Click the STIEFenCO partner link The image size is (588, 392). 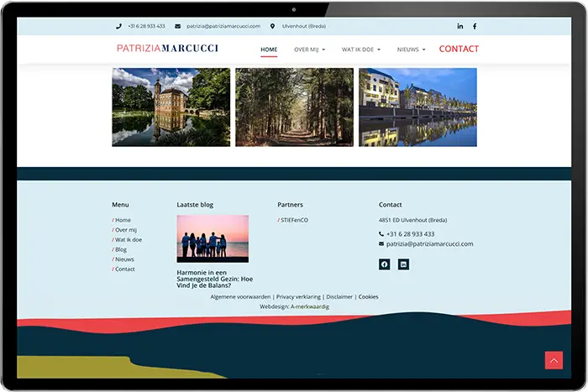tap(293, 220)
